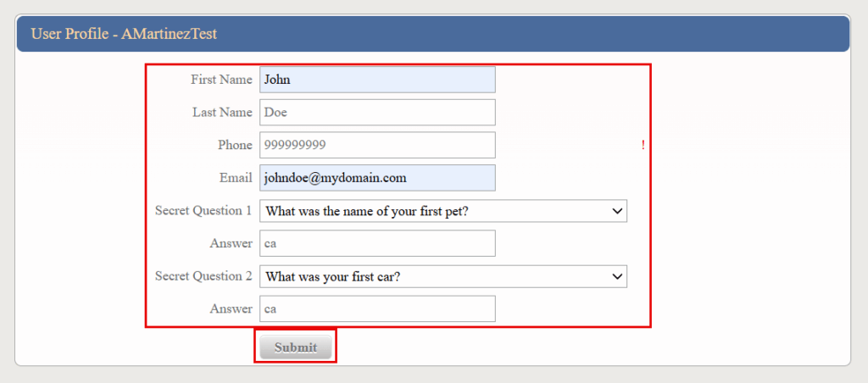Focus the Answer field for Secret Question 1
Viewport: 868px width, 383px height.
click(377, 244)
